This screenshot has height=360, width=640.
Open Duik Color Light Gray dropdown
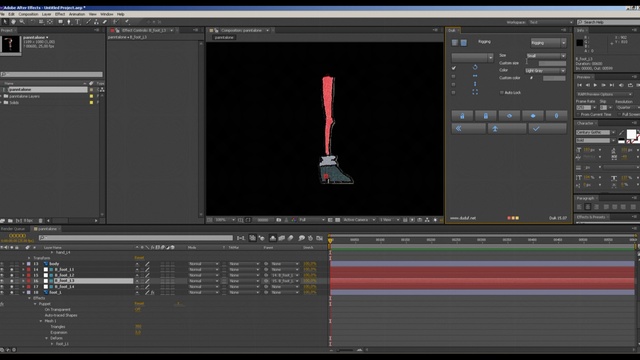click(x=545, y=71)
